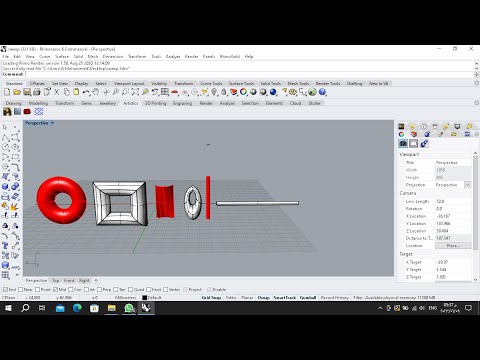480x360 pixels.
Task: Open WhatsApp from the taskbar
Action: tap(129, 308)
